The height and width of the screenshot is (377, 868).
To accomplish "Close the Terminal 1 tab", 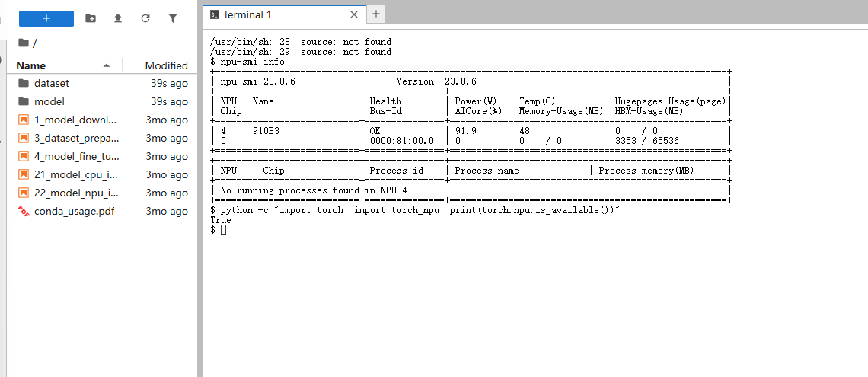I will click(x=354, y=15).
